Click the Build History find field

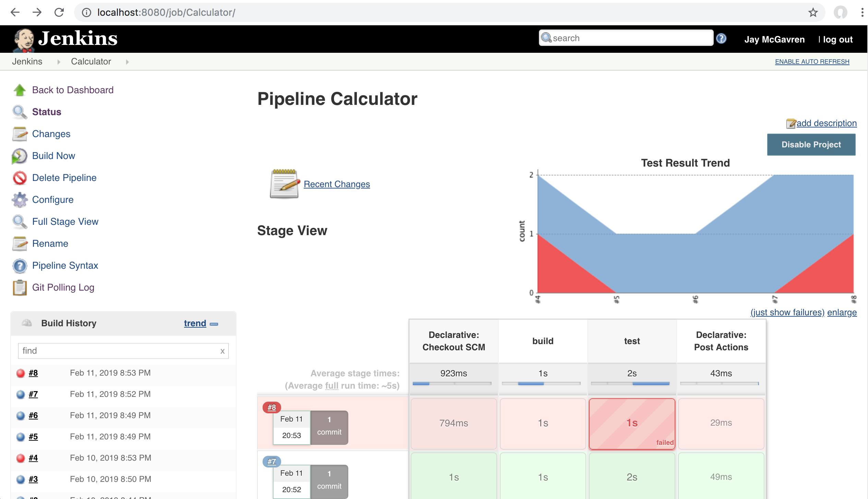pos(118,351)
